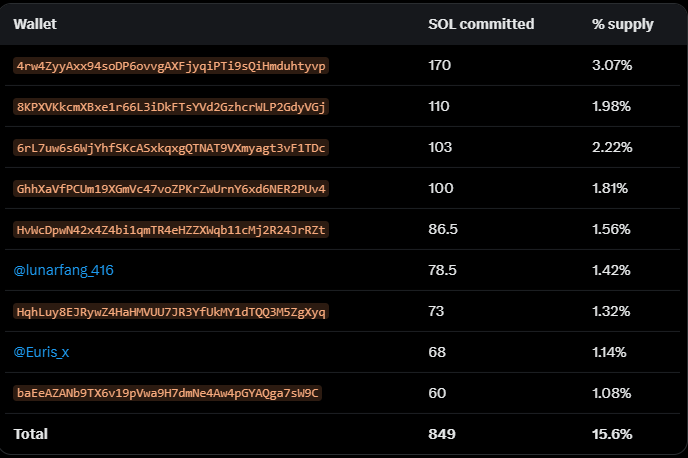Click the 1.14% supply value
This screenshot has width=688, height=458.
click(x=609, y=352)
